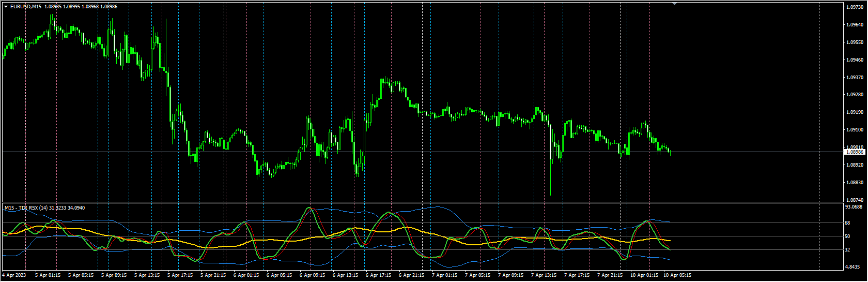Click time label 5 Apr 09:15

[x=114, y=275]
